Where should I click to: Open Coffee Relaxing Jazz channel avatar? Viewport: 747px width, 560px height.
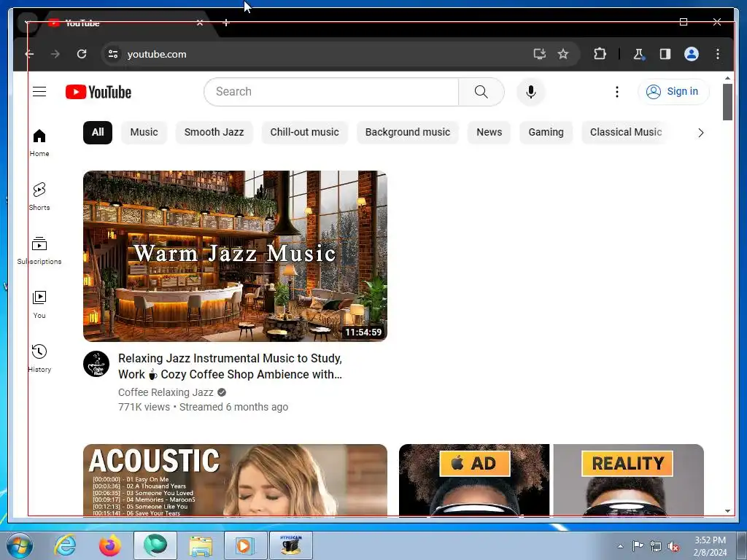click(96, 364)
